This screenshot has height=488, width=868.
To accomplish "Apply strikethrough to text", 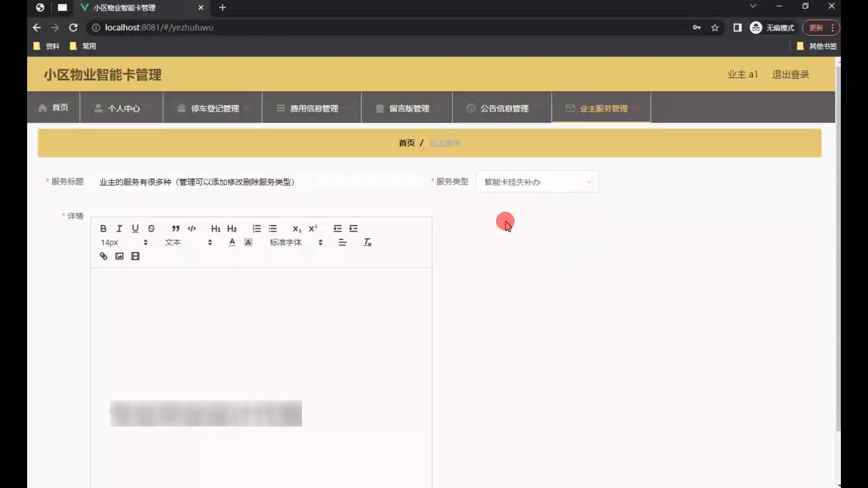I will tap(151, 229).
